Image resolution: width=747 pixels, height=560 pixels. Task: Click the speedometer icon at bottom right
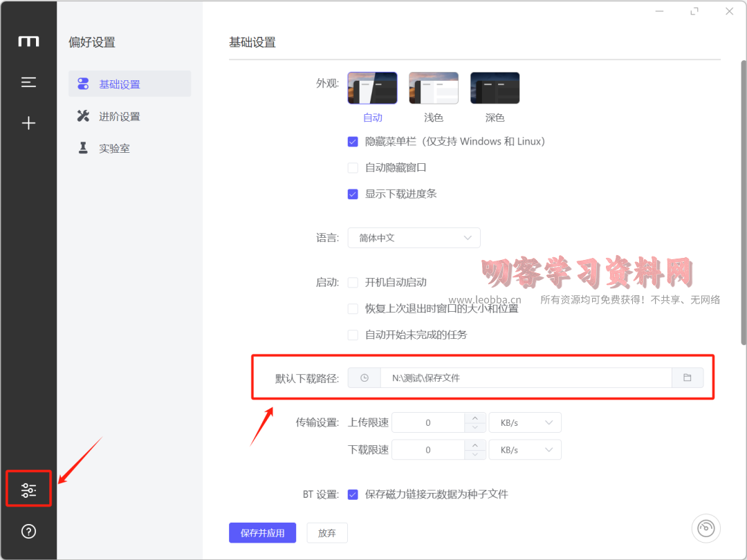tap(705, 528)
